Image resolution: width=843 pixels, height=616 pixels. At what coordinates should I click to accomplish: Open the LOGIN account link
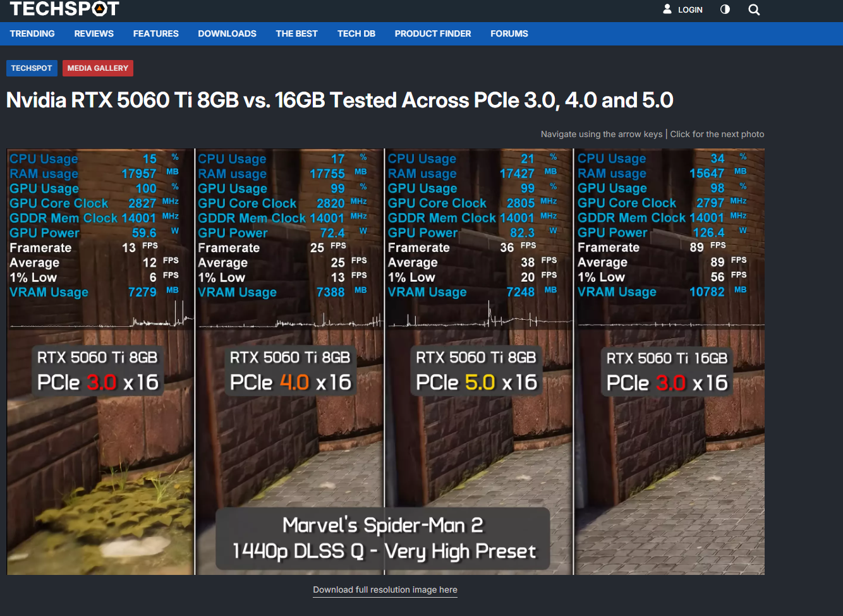click(x=682, y=9)
